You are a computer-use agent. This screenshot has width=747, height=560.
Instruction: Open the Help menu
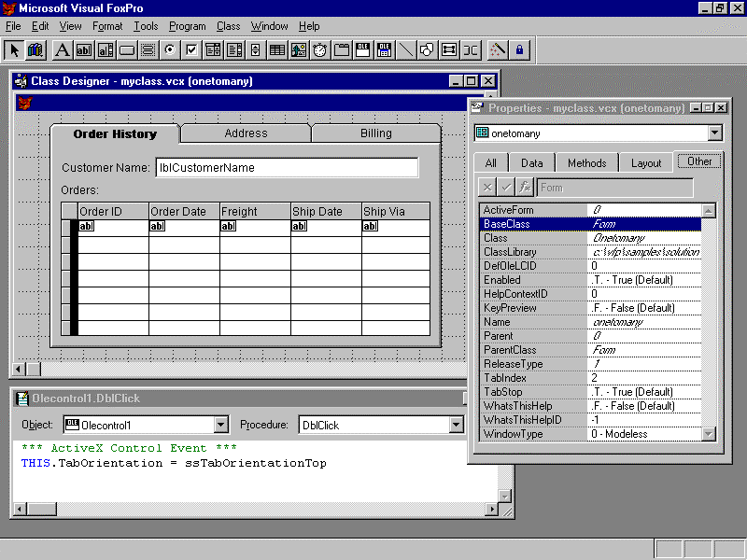pyautogui.click(x=309, y=26)
